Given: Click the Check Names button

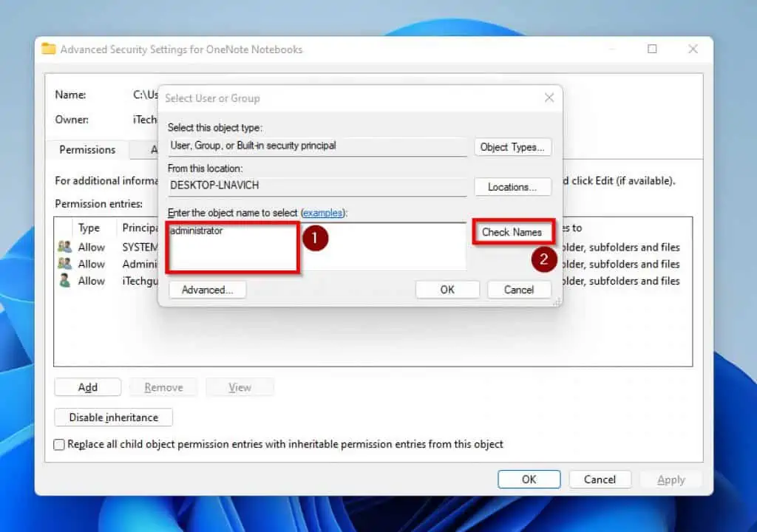Looking at the screenshot, I should [512, 232].
